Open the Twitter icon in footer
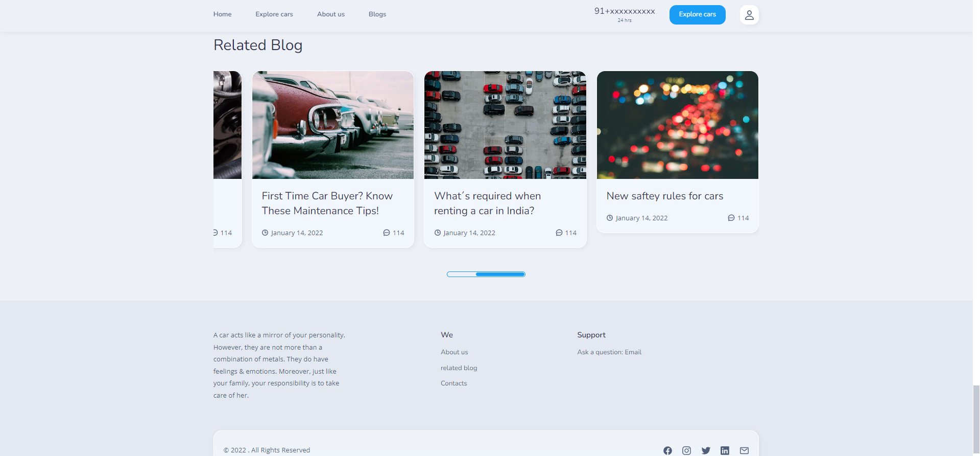The image size is (980, 456). click(706, 450)
